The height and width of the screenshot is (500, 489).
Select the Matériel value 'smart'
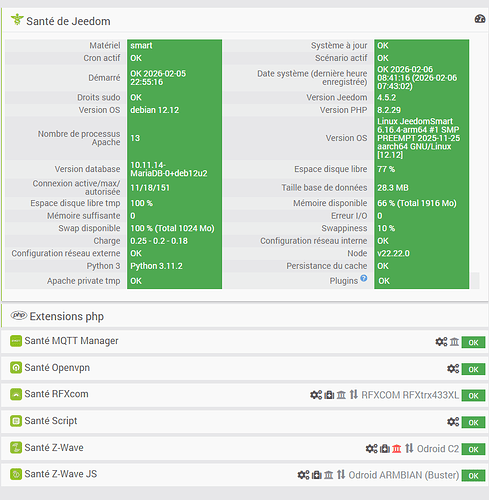pyautogui.click(x=141, y=45)
